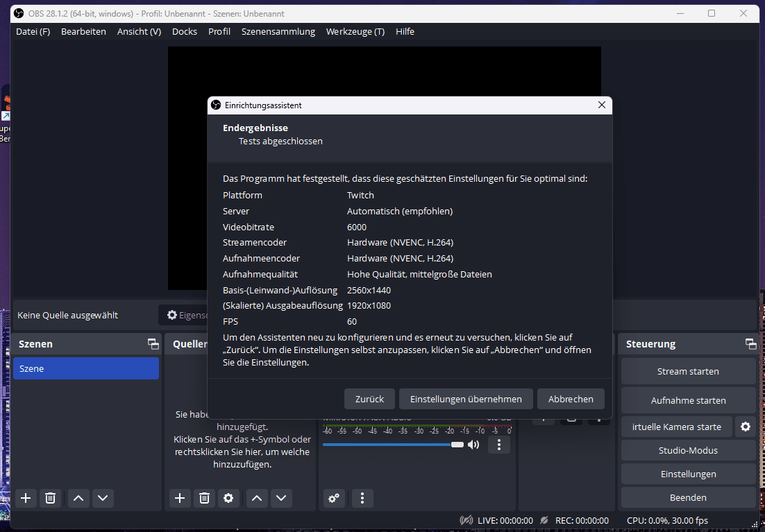This screenshot has width=765, height=532.
Task: Click Beenden to exit OBS
Action: [x=688, y=497]
